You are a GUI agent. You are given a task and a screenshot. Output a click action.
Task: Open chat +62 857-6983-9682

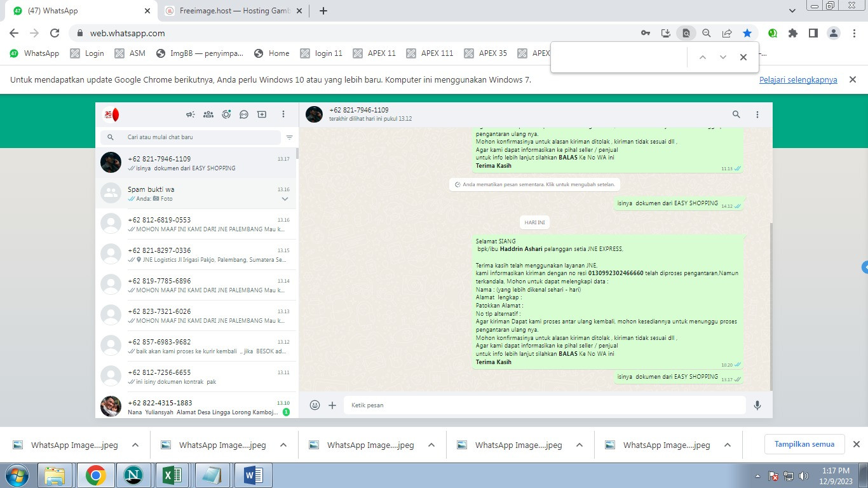click(196, 346)
